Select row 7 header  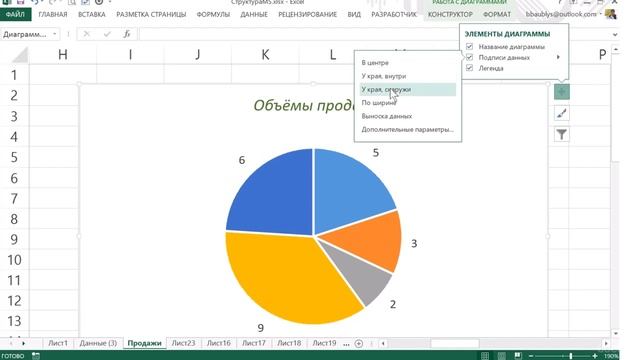pos(14,199)
